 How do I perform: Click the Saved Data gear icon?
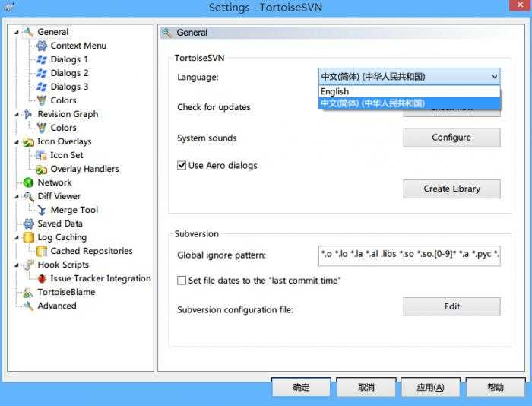click(x=29, y=224)
